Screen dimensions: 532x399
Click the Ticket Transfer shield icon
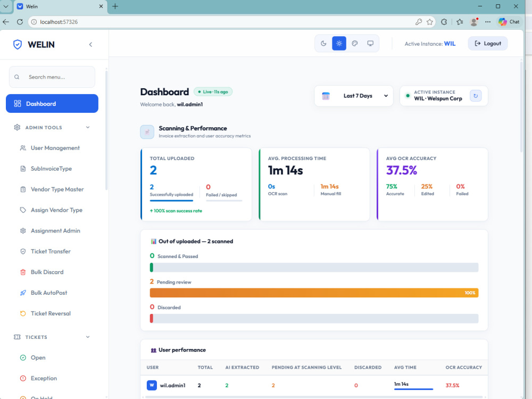(23, 252)
